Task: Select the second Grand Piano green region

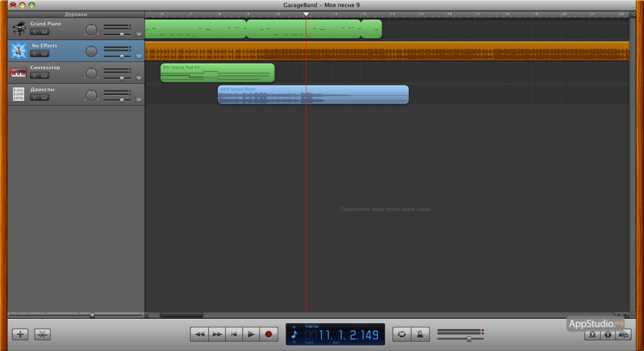Action: click(x=304, y=29)
